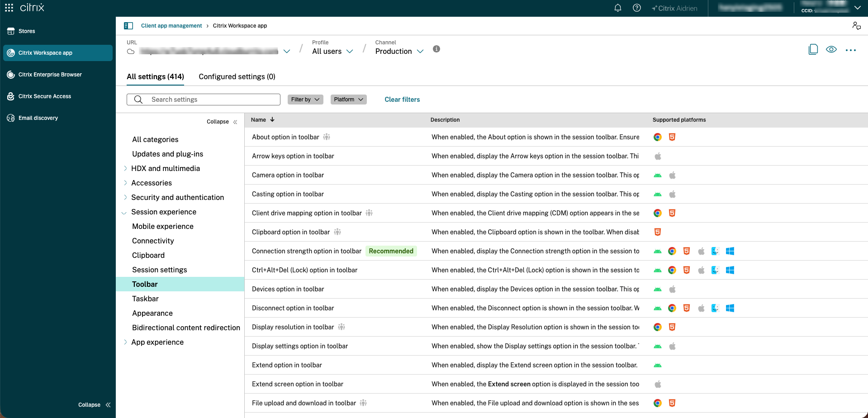Switch to the Configured settings tab
Viewport: 868px width, 418px height.
pyautogui.click(x=237, y=76)
